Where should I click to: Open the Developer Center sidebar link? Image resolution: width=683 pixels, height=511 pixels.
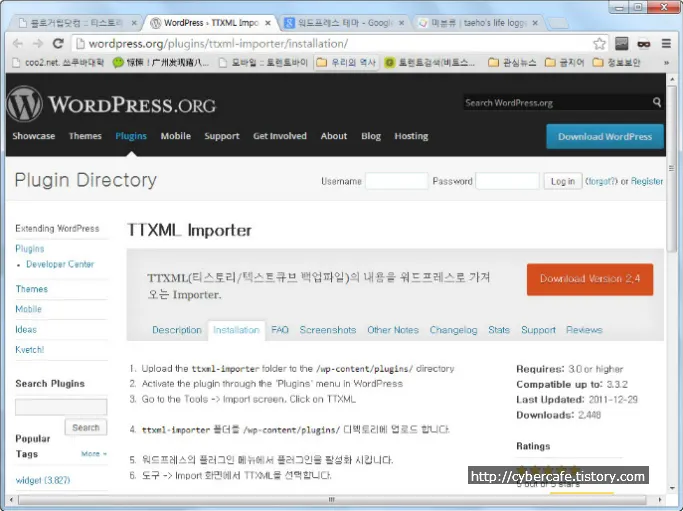60,264
